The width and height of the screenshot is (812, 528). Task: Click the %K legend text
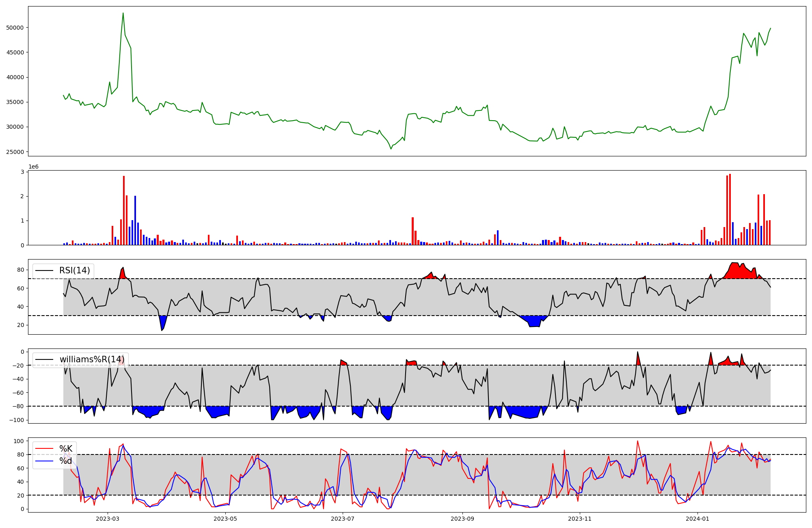coord(66,448)
